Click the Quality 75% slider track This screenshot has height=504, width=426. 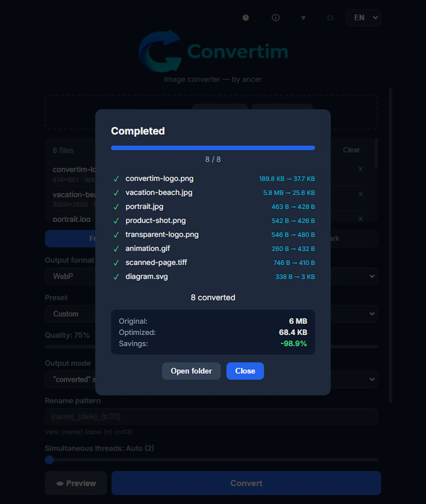pos(211,347)
